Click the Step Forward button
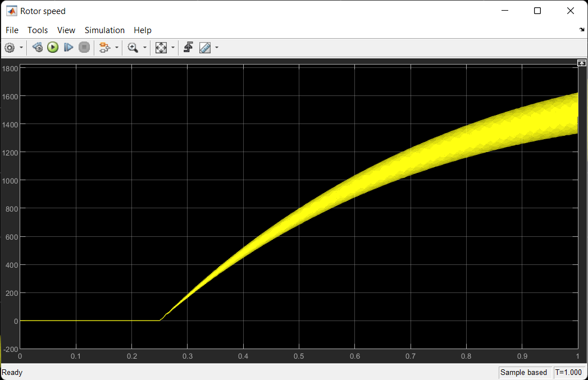Viewport: 588px width, 380px height. pyautogui.click(x=69, y=47)
